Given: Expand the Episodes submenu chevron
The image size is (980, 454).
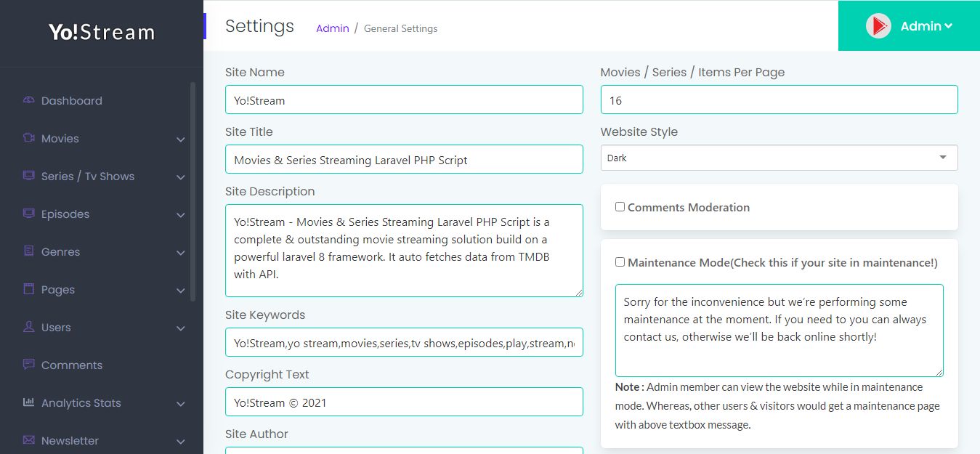Looking at the screenshot, I should pos(180,215).
